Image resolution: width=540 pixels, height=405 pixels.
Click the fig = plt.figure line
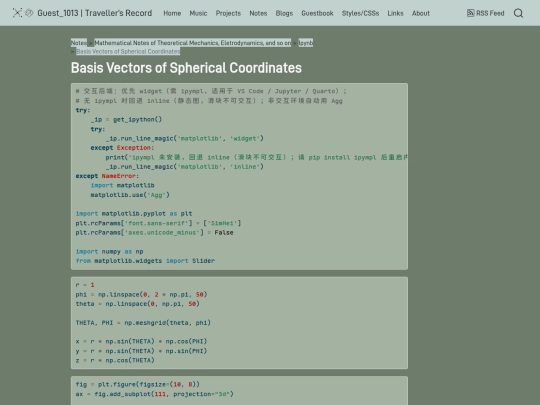click(x=137, y=384)
